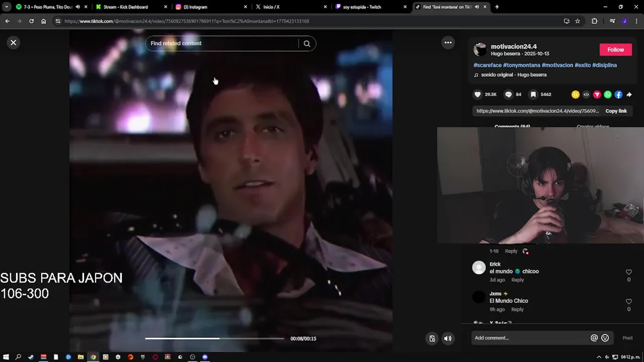
Task: Click the embed code icon
Action: [586, 95]
